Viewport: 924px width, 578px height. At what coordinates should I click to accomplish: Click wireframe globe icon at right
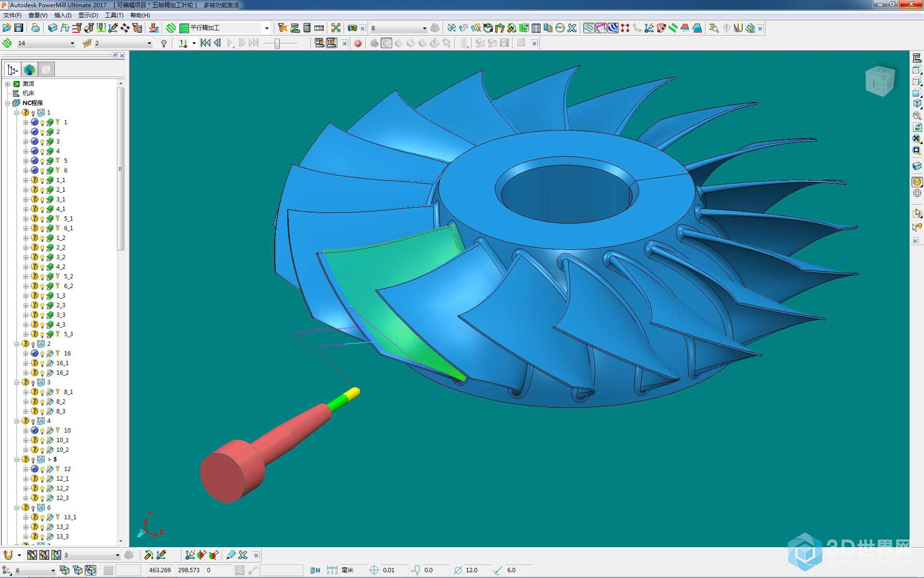[917, 193]
